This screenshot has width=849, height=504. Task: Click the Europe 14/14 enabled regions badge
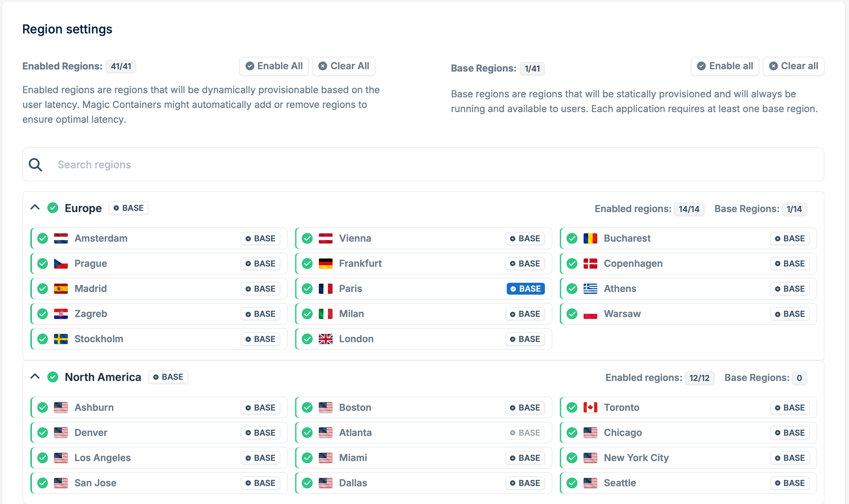pyautogui.click(x=689, y=209)
